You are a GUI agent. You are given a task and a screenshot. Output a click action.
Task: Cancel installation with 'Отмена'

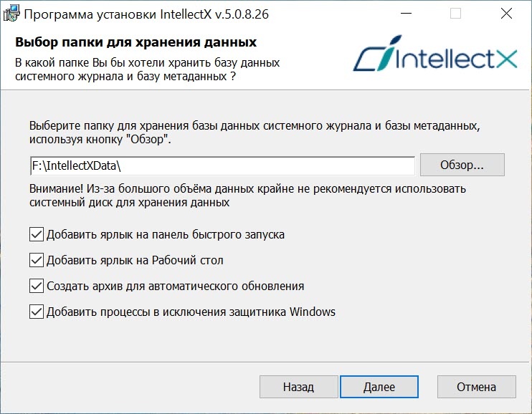click(x=476, y=387)
